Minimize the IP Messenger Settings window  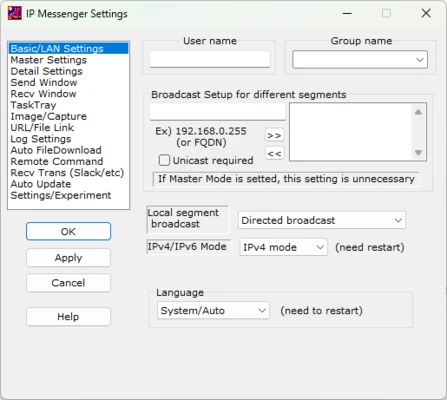pos(347,13)
